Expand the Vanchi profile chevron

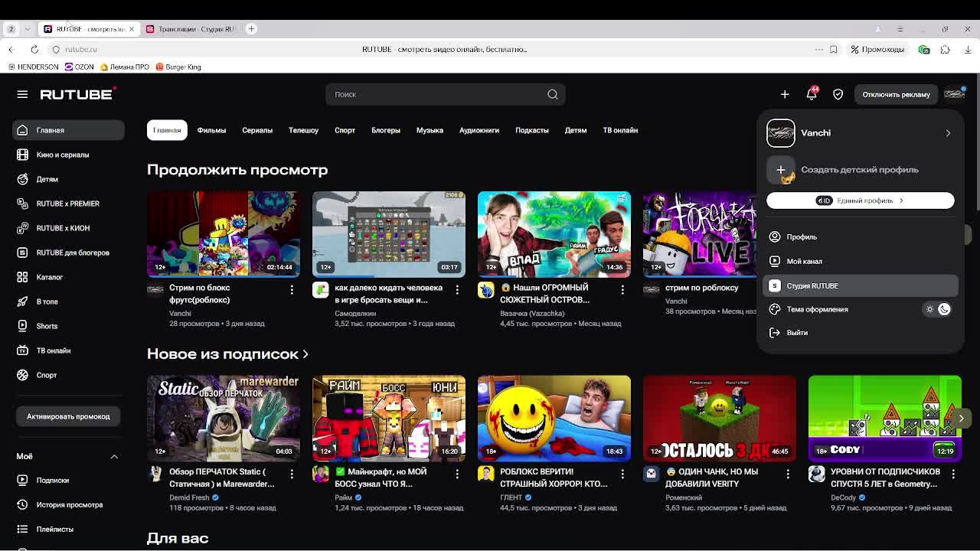948,133
